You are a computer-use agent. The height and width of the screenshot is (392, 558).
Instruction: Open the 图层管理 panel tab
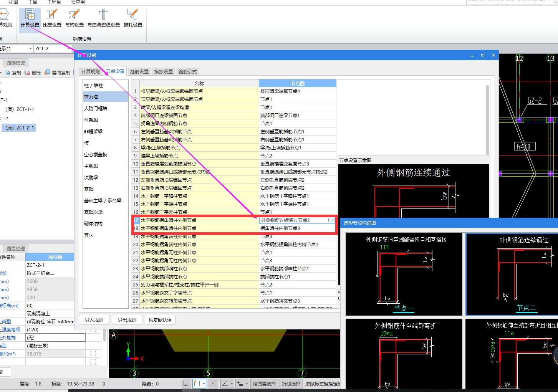[x=16, y=248]
